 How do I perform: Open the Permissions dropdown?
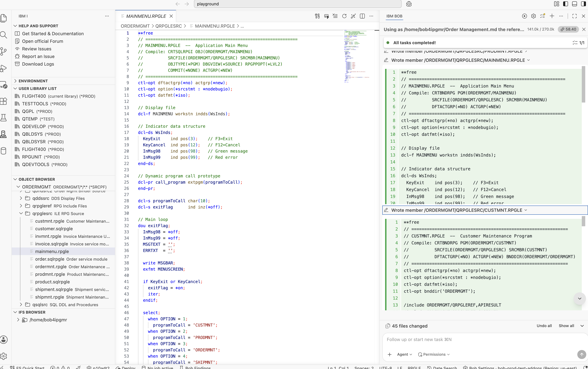[x=434, y=354]
